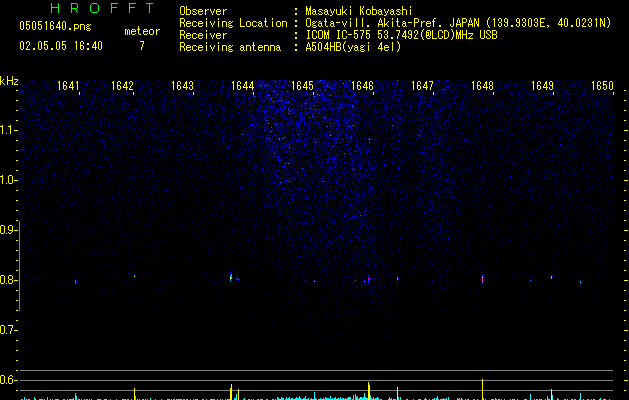Click time axis label 1647

pos(422,86)
